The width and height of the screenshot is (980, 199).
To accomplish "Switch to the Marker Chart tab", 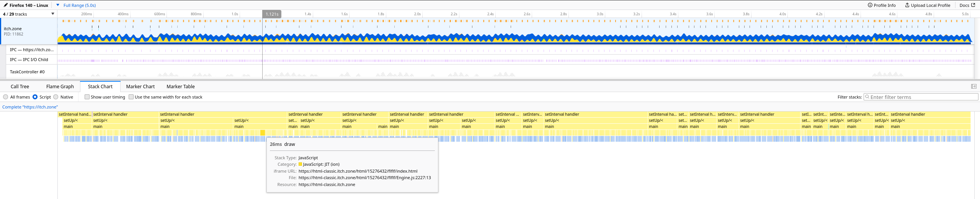I will pos(140,87).
